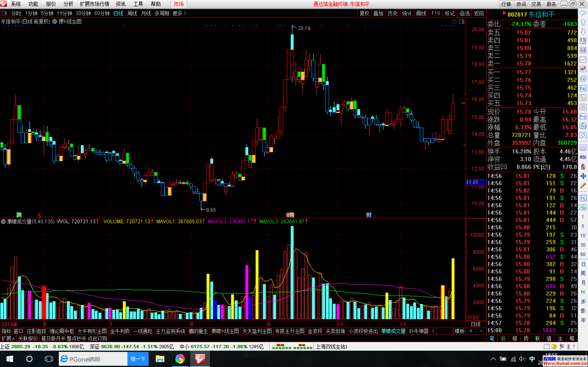Switch to 30分钟 period
This screenshot has height=367, width=588.
pyautogui.click(x=83, y=13)
